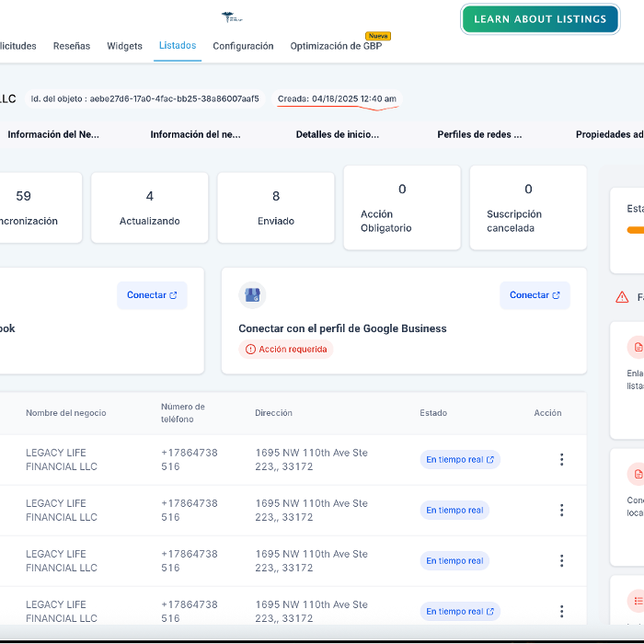
Task: Expand the three-dot options for the third listing row
Action: coord(561,560)
